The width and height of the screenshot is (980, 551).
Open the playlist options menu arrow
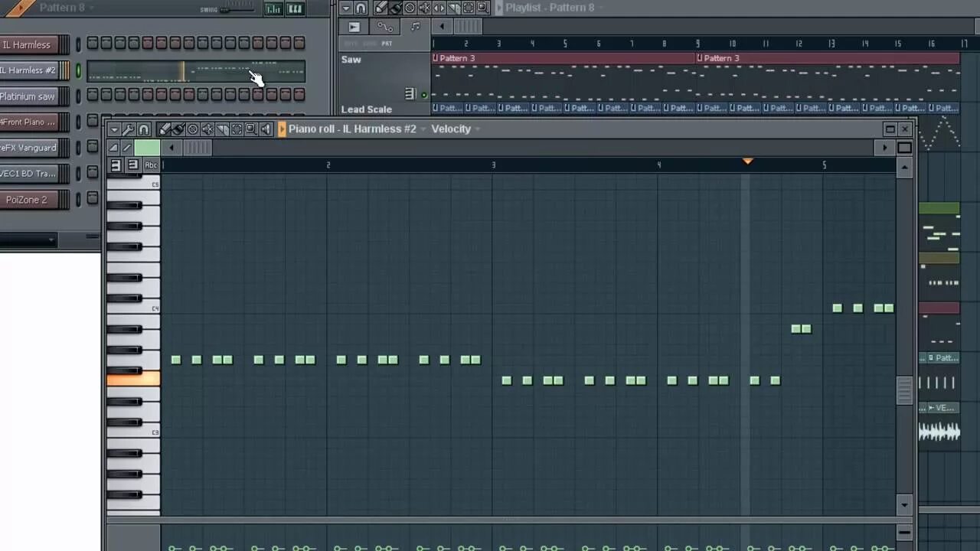[346, 8]
